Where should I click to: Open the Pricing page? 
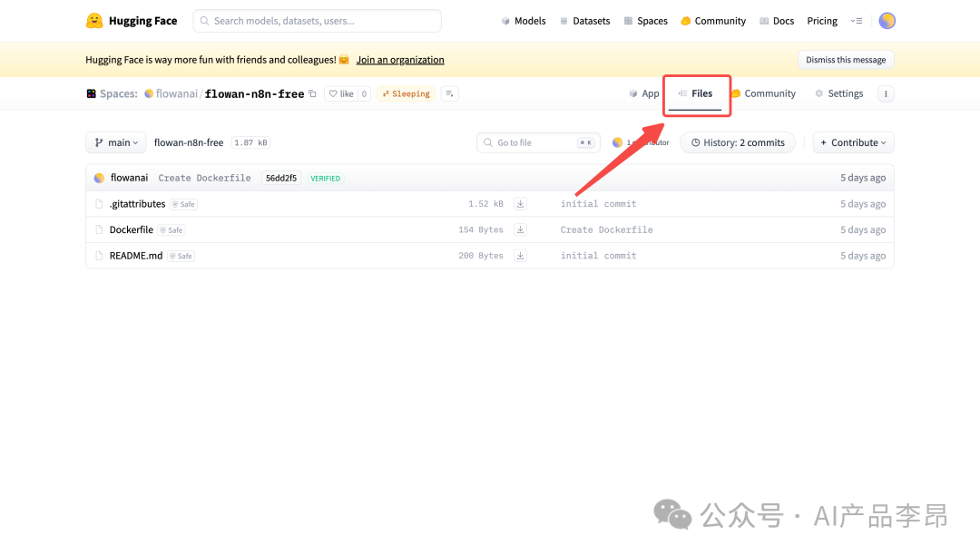coord(822,21)
